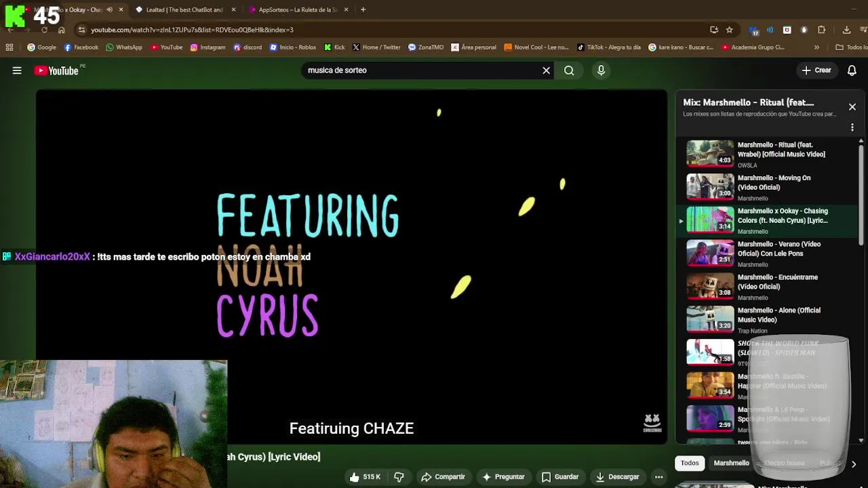The image size is (868, 488).
Task: Open the Academia Grupo bookmark
Action: tap(753, 47)
